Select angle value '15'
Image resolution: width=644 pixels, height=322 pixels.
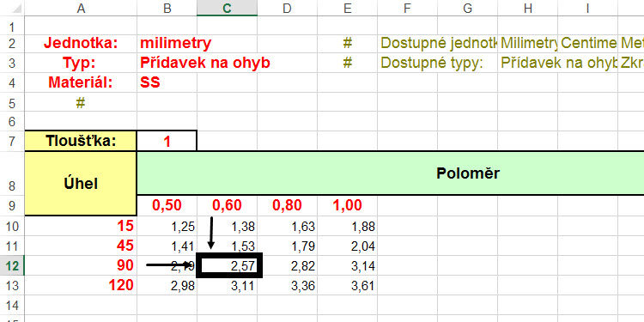coord(81,226)
